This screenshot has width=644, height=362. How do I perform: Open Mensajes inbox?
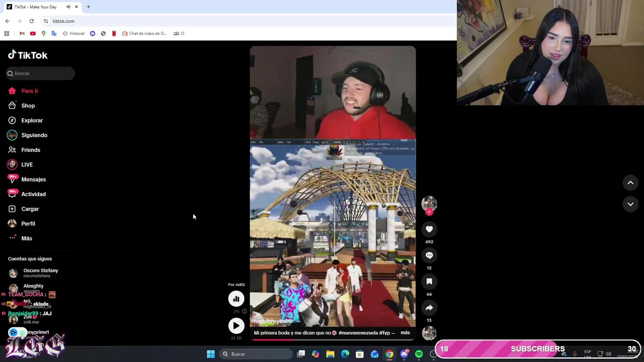(33, 179)
